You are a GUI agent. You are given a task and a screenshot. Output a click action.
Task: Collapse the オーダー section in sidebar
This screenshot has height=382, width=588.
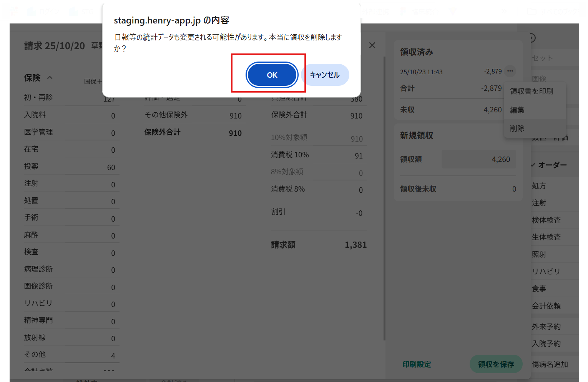[x=533, y=165]
